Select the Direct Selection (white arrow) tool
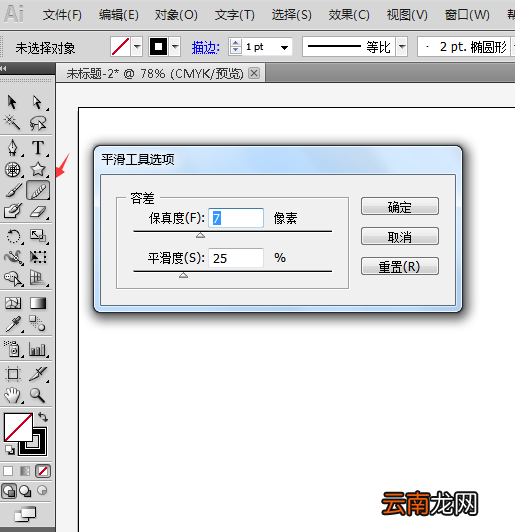515x532 pixels. click(x=37, y=102)
